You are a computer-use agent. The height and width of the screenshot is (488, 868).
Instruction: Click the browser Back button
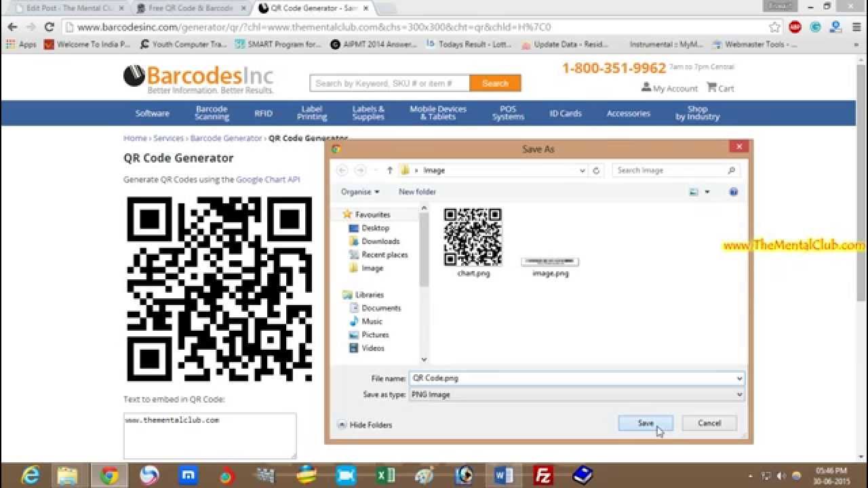click(12, 27)
